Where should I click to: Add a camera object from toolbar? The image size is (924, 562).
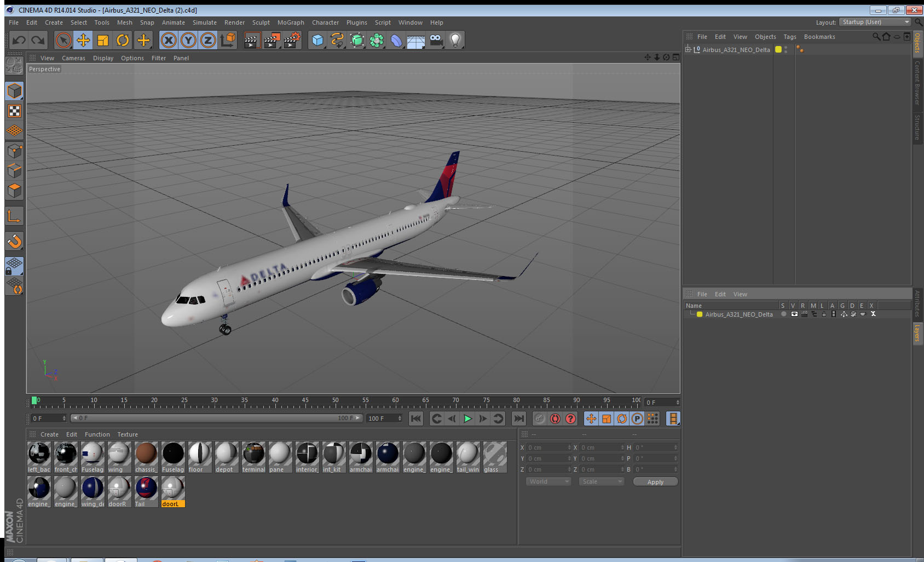point(436,40)
